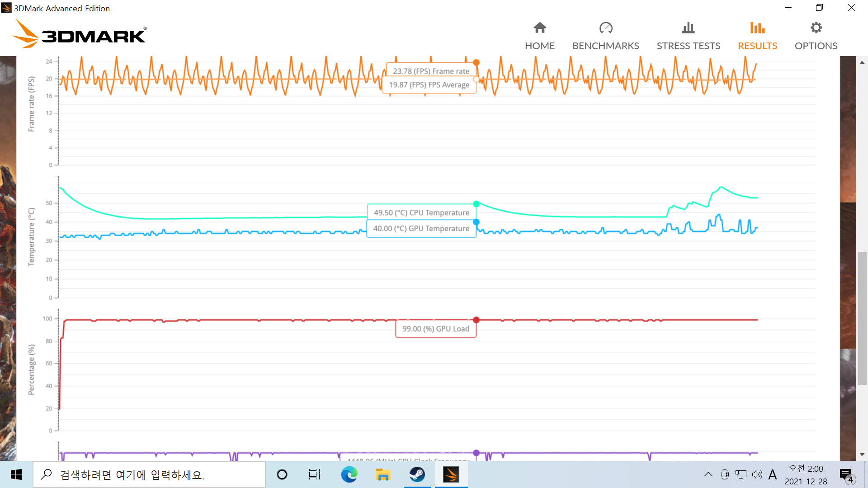This screenshot has width=868, height=488.
Task: Open File Explorer from taskbar
Action: click(383, 474)
